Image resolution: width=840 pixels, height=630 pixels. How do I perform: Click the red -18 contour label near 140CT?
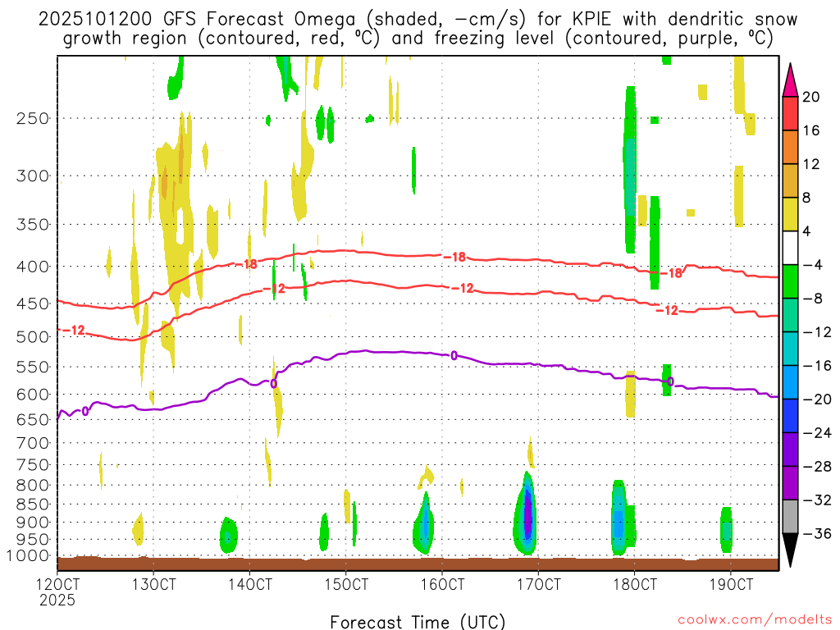[246, 263]
